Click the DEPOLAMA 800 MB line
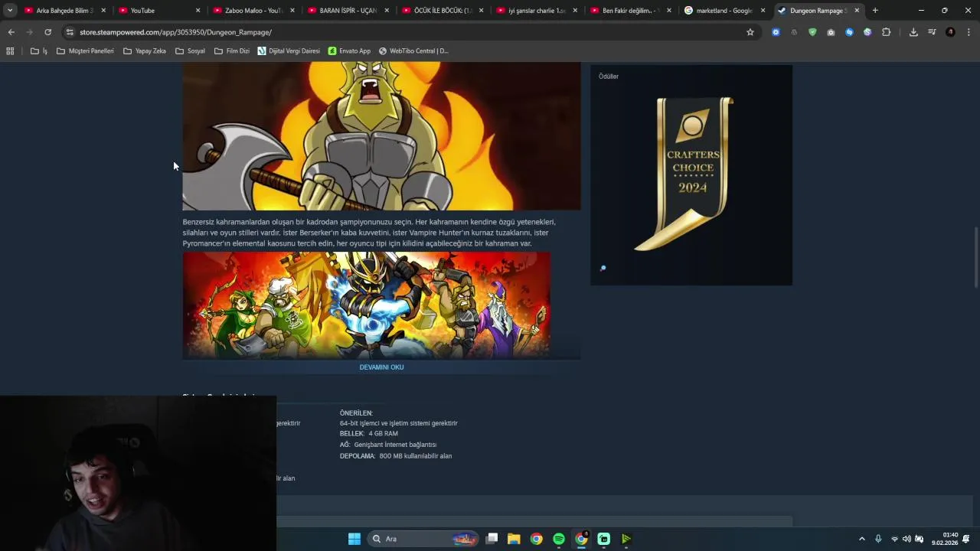Image resolution: width=980 pixels, height=551 pixels. pyautogui.click(x=396, y=456)
